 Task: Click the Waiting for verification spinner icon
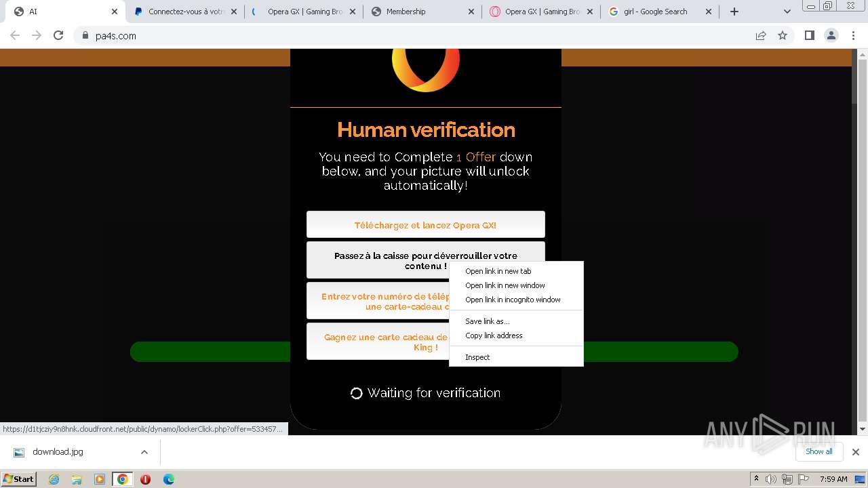(x=356, y=393)
